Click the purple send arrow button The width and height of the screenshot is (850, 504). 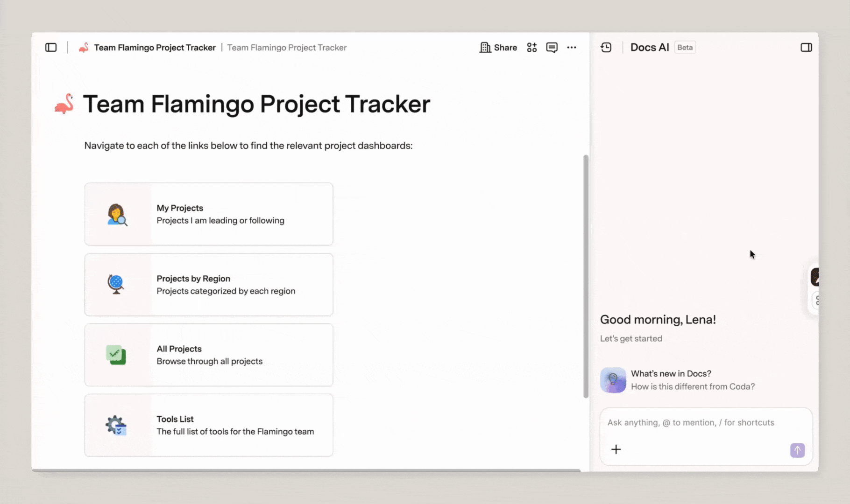797,450
